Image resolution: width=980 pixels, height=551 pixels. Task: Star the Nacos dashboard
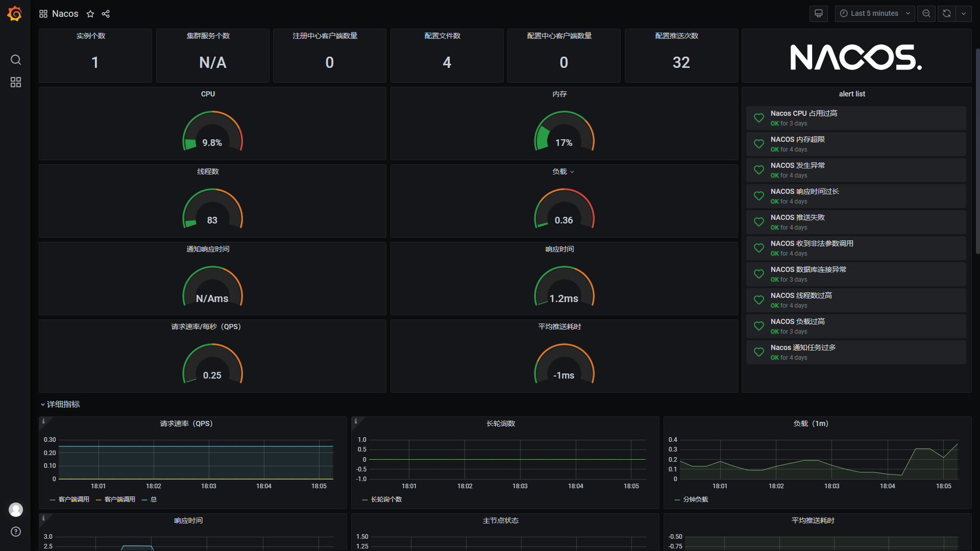[90, 14]
